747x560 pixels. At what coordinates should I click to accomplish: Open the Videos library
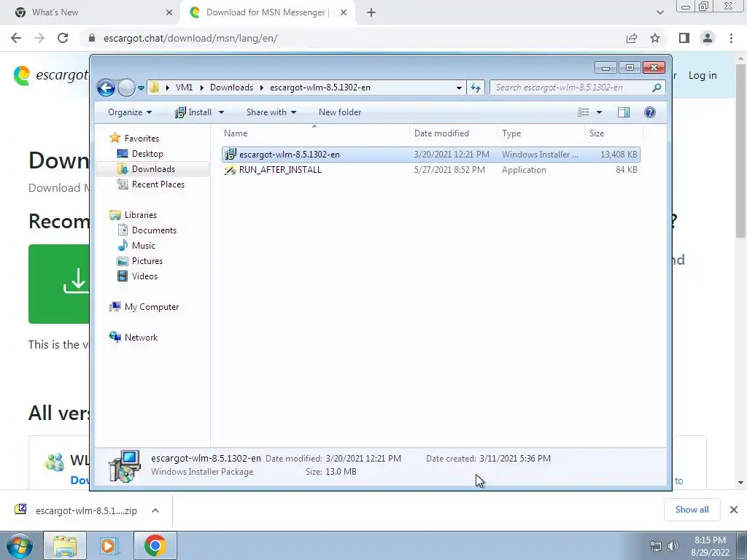[x=144, y=276]
